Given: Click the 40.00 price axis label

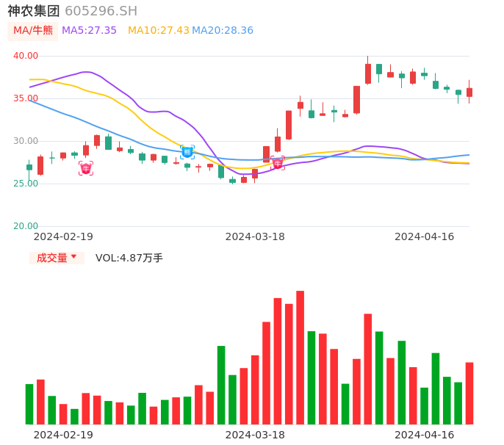Looking at the screenshot, I should click(x=26, y=56).
